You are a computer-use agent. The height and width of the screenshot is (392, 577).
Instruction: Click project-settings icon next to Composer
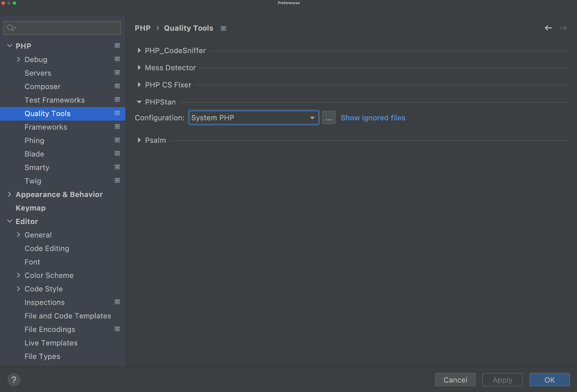pyautogui.click(x=117, y=86)
